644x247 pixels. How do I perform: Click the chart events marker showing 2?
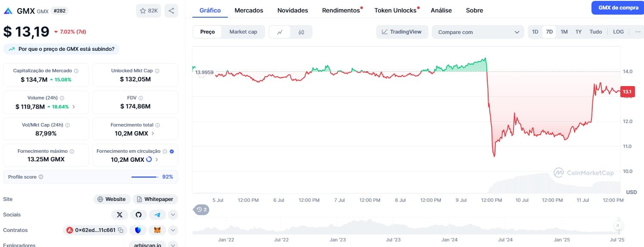pyautogui.click(x=201, y=210)
